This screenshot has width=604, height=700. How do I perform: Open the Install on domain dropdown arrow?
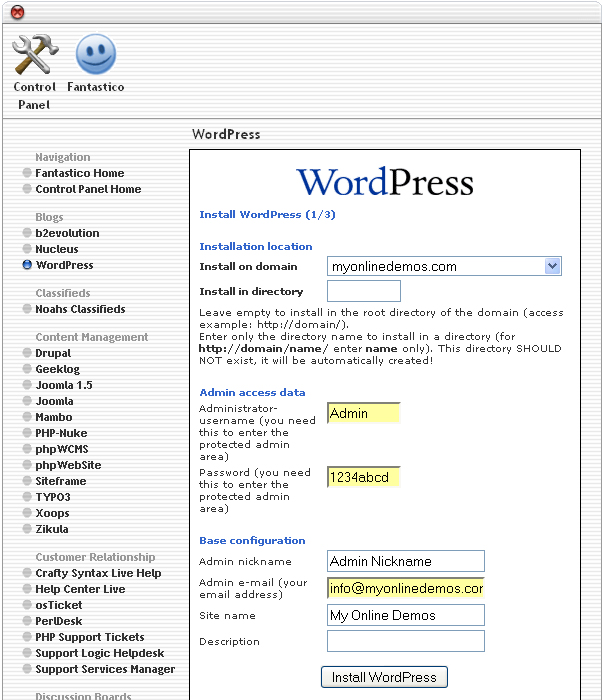[x=552, y=266]
